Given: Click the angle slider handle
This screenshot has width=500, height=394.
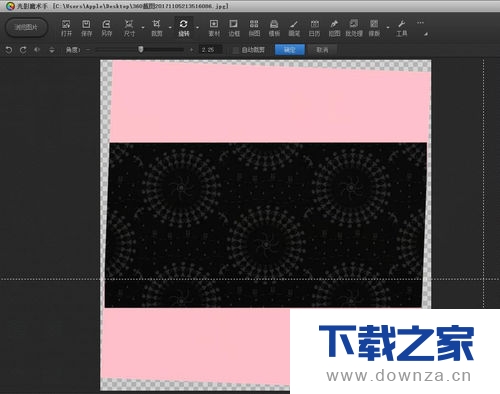Looking at the screenshot, I should [141, 49].
